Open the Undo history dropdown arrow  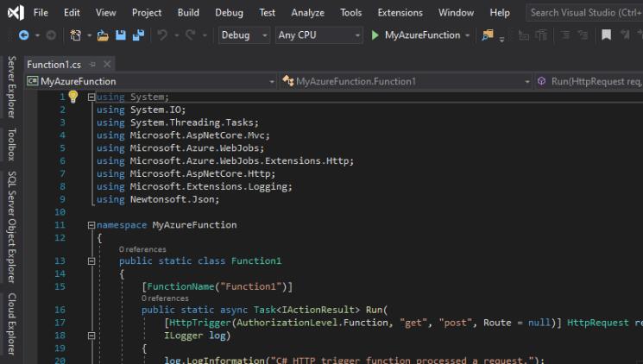click(177, 35)
